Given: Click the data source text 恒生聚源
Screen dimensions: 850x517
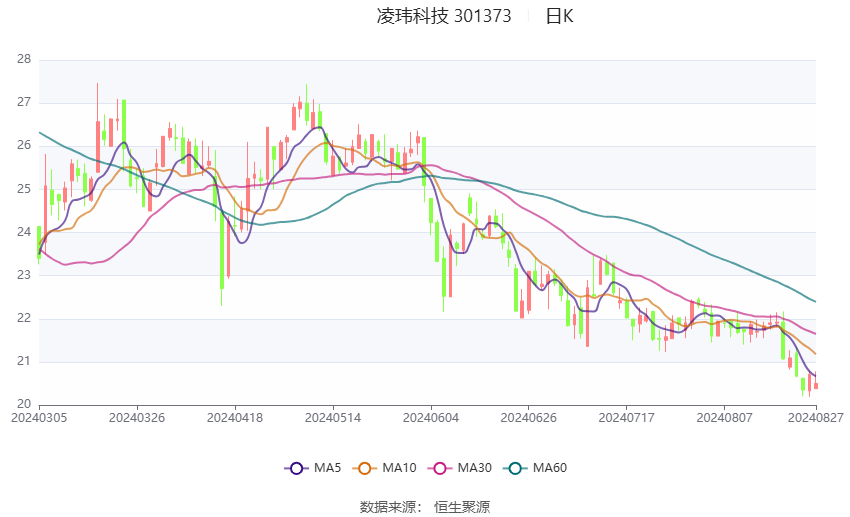Looking at the screenshot, I should click(x=462, y=507).
